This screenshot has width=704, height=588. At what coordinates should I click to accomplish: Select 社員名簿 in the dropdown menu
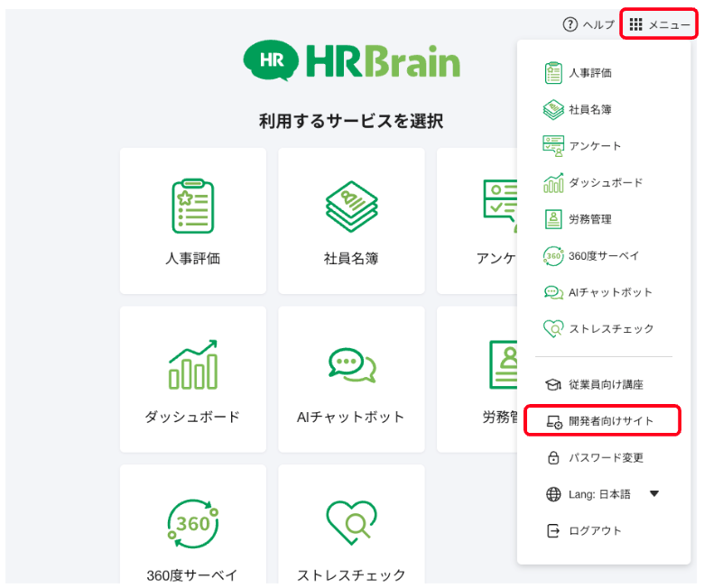coord(589,109)
